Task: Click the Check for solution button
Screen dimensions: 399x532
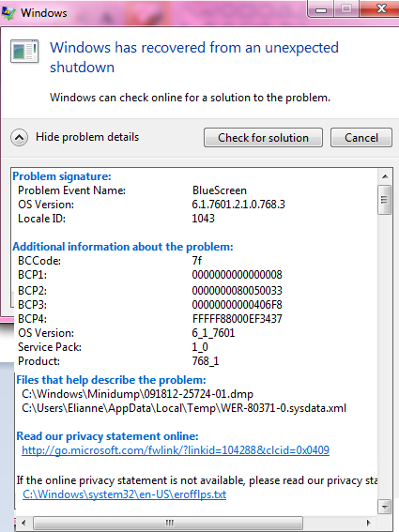Action: tap(263, 137)
